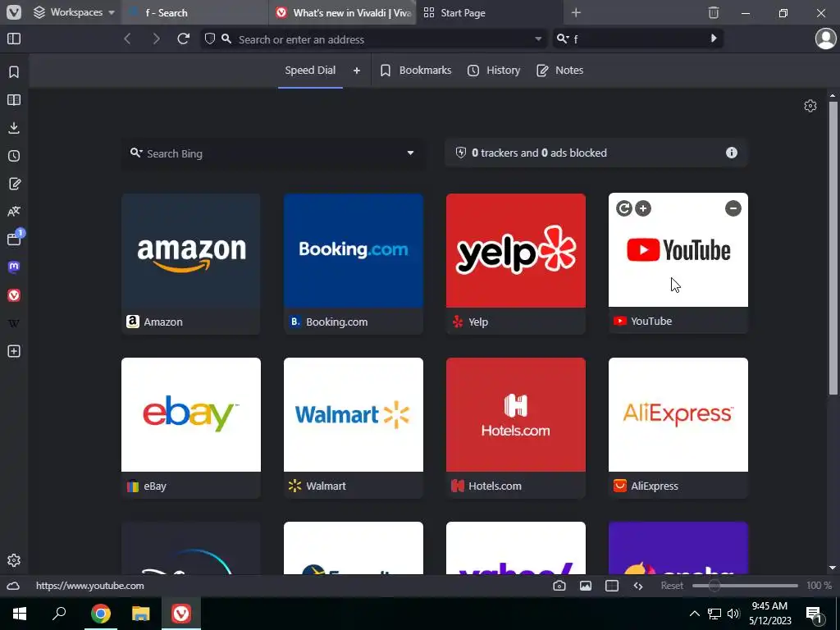Open the Translate panel icon
Viewport: 840px width, 630px height.
pos(14,212)
